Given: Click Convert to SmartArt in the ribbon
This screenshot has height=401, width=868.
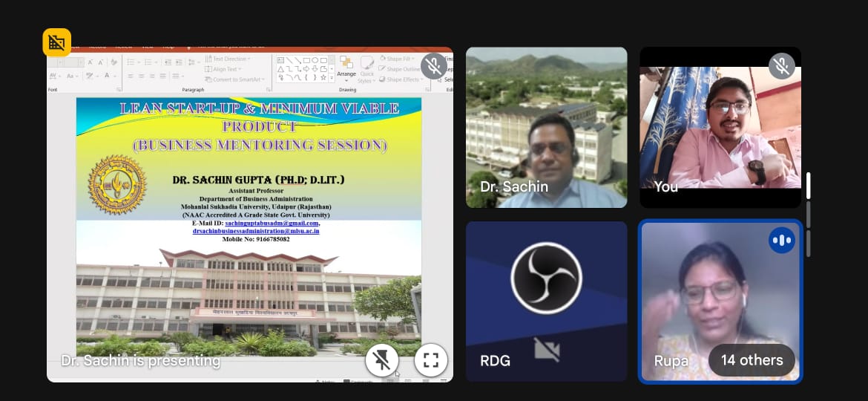Looking at the screenshot, I should [234, 79].
